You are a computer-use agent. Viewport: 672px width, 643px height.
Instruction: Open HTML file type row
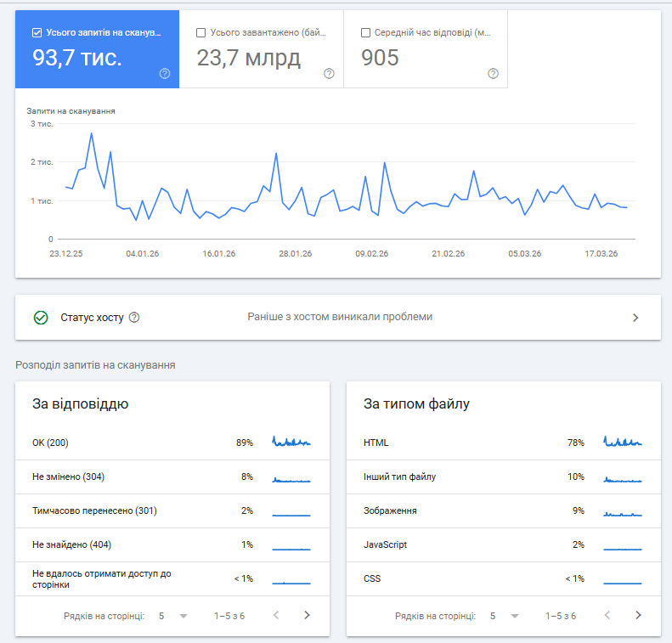pyautogui.click(x=504, y=443)
